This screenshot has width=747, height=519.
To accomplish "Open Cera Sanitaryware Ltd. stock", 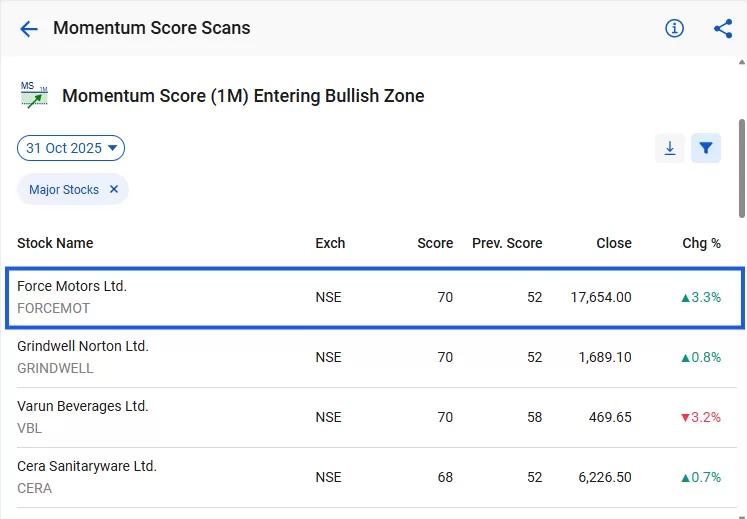I will pyautogui.click(x=87, y=466).
